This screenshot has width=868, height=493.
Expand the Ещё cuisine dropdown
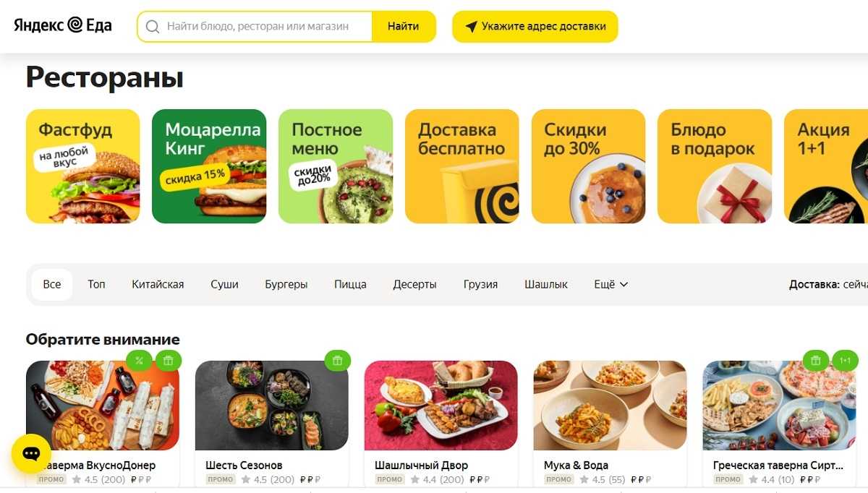pyautogui.click(x=610, y=284)
